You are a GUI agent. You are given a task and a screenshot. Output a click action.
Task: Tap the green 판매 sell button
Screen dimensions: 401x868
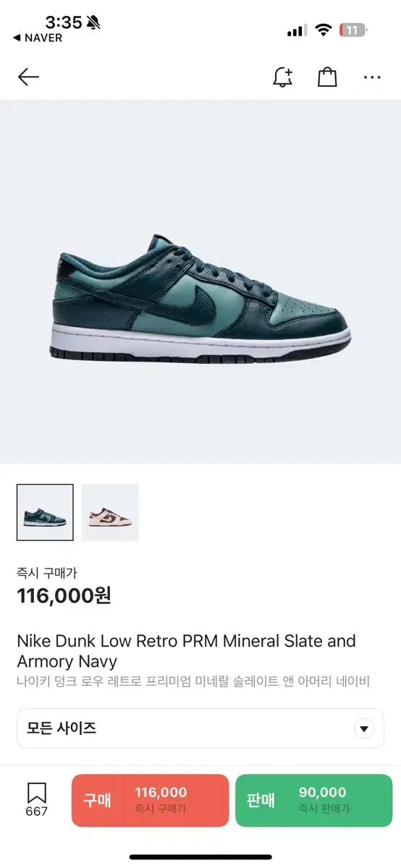click(x=314, y=800)
